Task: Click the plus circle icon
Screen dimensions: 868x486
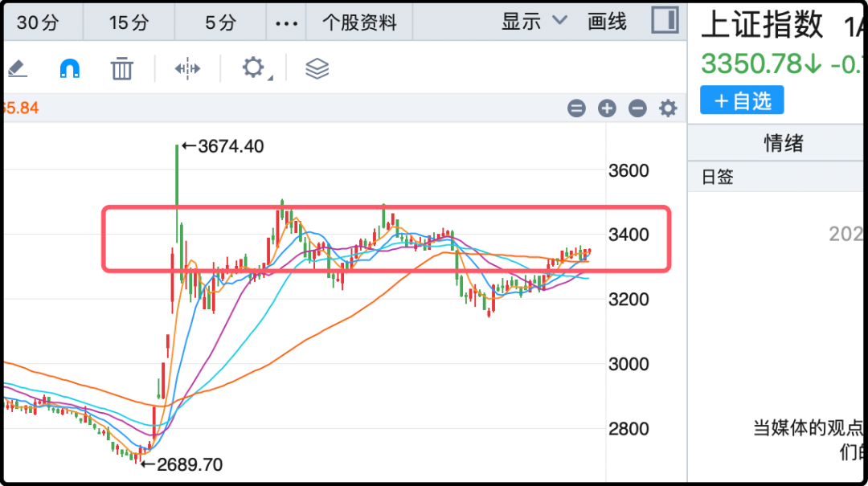Action: 607,108
